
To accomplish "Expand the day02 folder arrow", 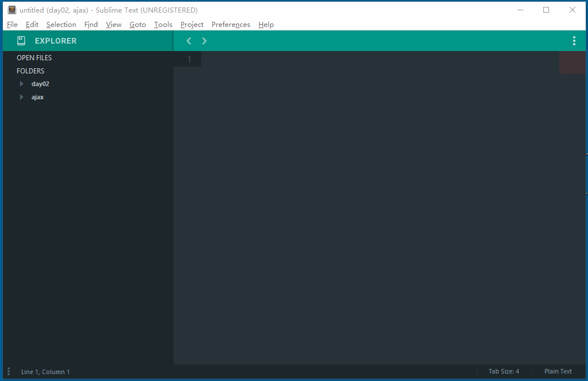I will pos(22,84).
